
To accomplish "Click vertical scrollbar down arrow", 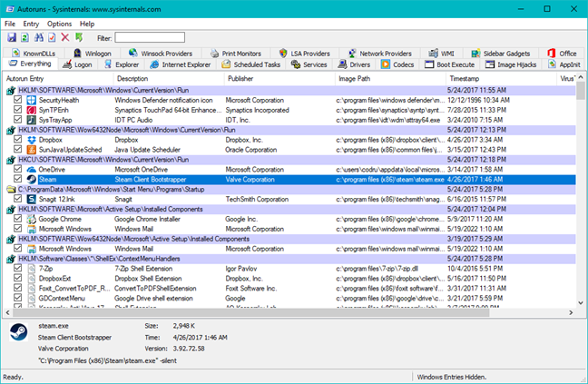I will click(581, 303).
